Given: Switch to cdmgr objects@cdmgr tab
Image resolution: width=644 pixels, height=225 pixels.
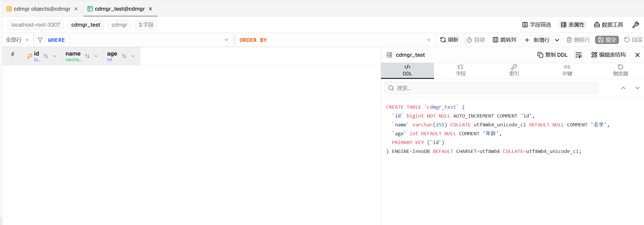Looking at the screenshot, I should point(42,9).
